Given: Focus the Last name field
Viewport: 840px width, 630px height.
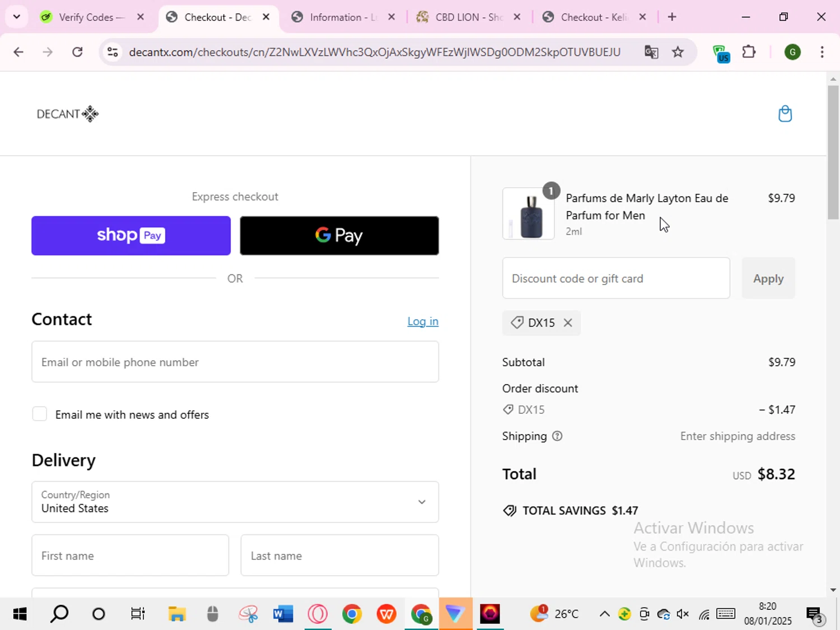Looking at the screenshot, I should click(339, 556).
